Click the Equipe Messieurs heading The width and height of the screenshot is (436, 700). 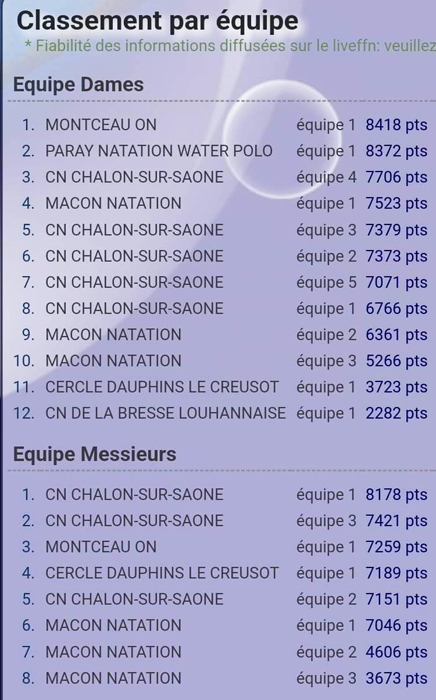tap(95, 454)
